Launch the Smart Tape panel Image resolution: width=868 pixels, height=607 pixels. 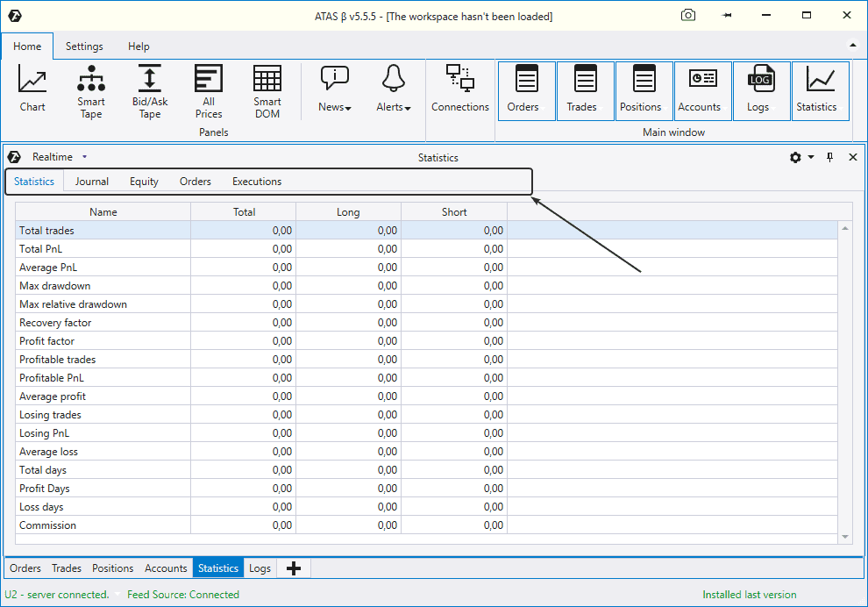coord(91,91)
